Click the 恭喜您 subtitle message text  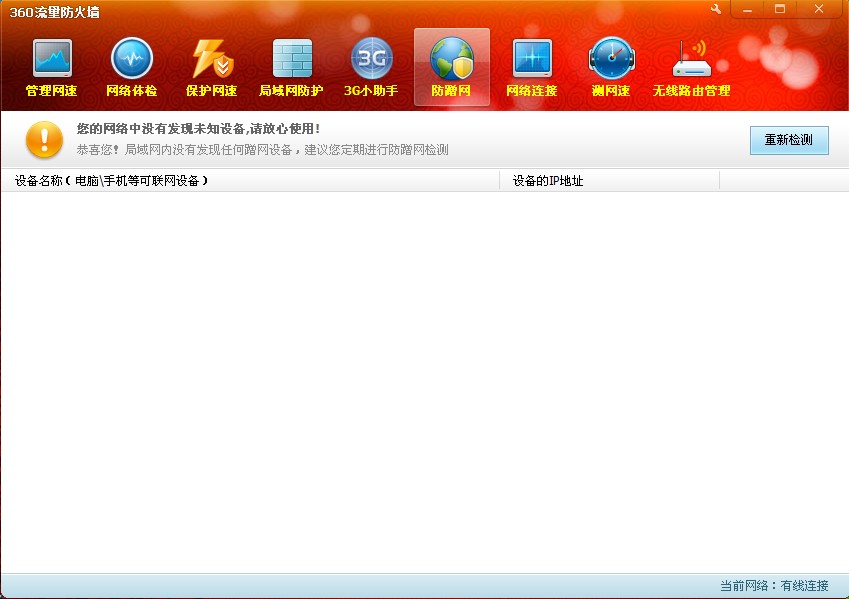pyautogui.click(x=263, y=150)
